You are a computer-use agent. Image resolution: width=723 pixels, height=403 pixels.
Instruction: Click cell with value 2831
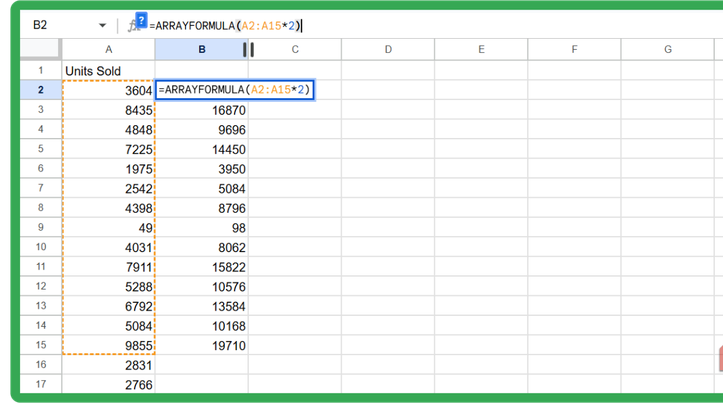pyautogui.click(x=109, y=365)
